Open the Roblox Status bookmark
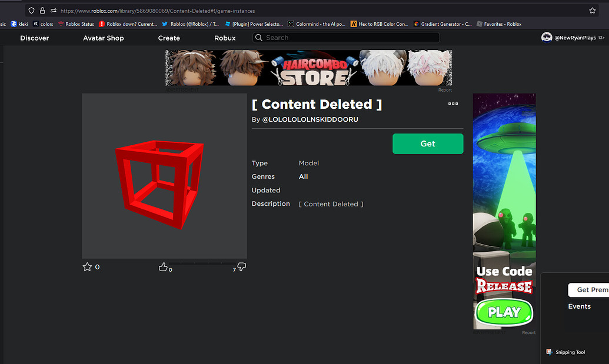The image size is (609, 364). (x=76, y=24)
